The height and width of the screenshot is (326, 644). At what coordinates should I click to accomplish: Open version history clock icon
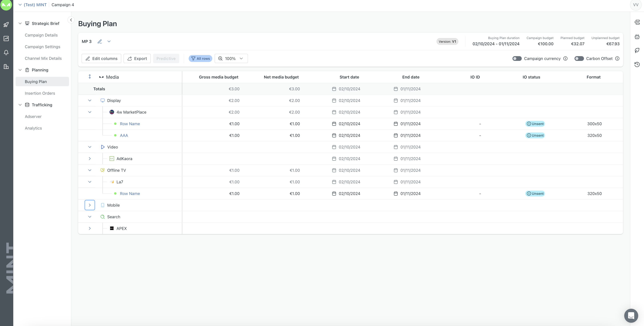[x=637, y=65]
